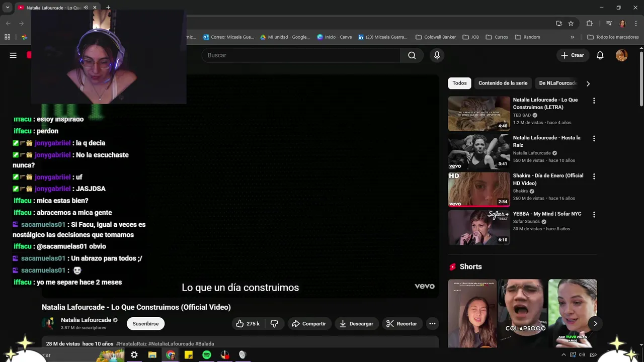Open Todos los marcadores folder
Screen dimensions: 644x362
613,37
